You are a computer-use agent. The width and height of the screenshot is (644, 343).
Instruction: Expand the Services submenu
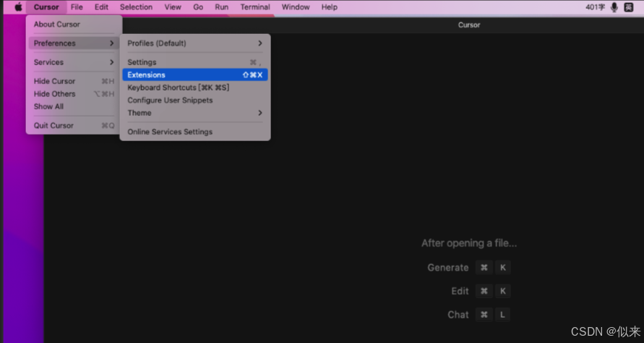pyautogui.click(x=74, y=62)
